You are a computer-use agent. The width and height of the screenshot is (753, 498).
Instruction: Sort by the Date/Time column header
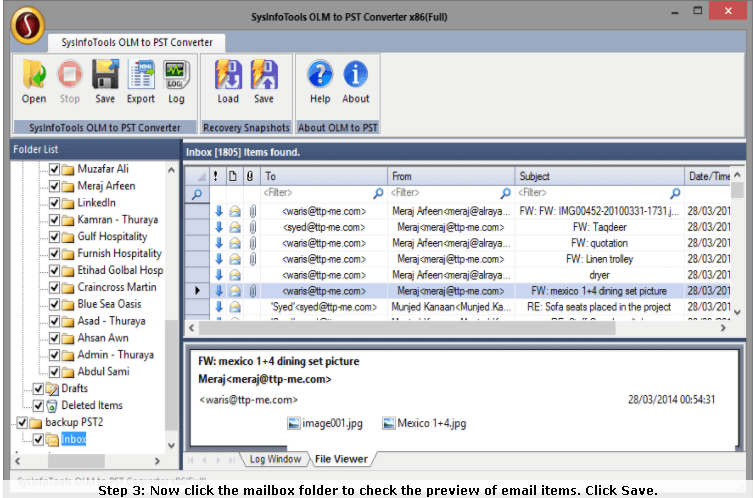click(x=708, y=176)
